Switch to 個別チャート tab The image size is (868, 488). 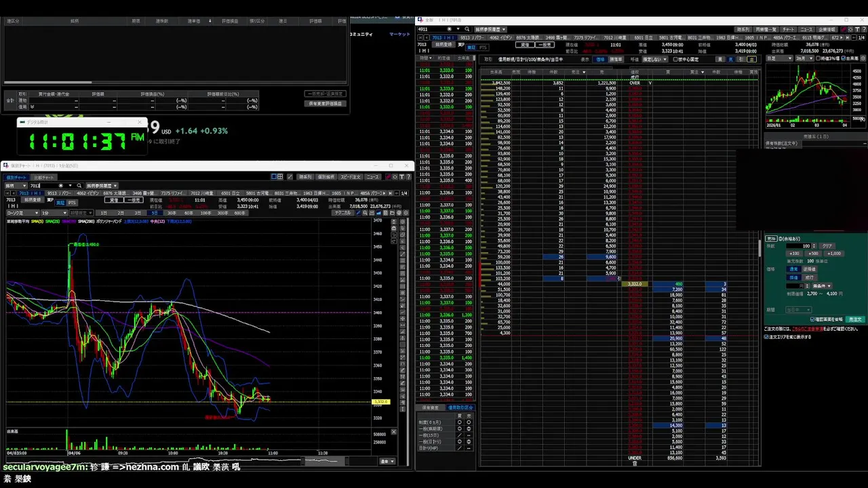(16, 177)
